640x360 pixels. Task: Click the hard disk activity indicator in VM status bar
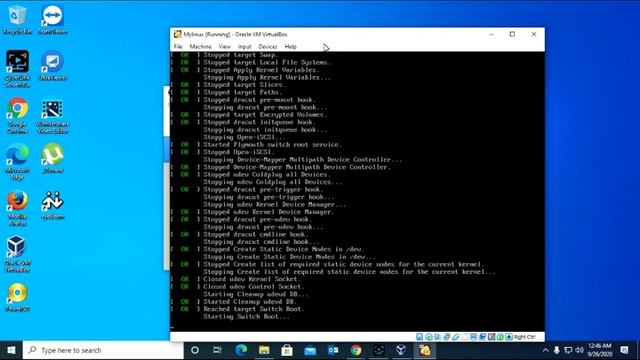[419, 337]
